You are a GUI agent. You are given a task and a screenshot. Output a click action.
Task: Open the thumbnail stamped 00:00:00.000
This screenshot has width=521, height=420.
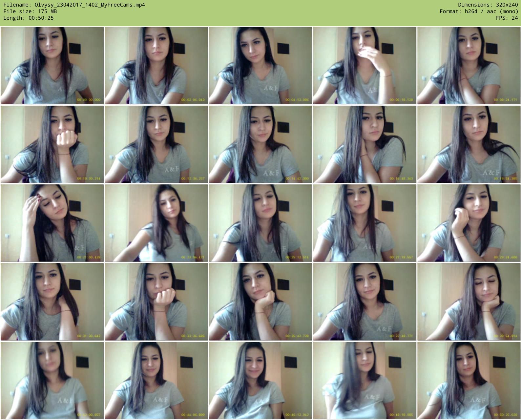[52, 66]
